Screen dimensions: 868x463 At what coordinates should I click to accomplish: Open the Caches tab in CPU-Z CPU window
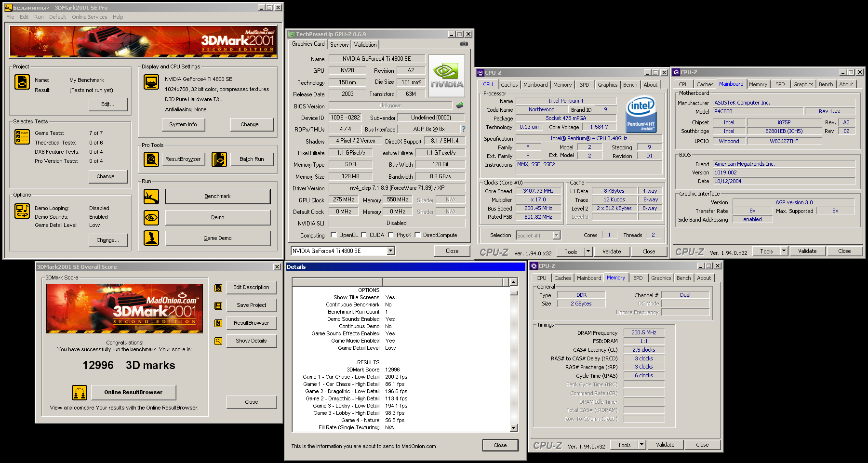point(509,85)
